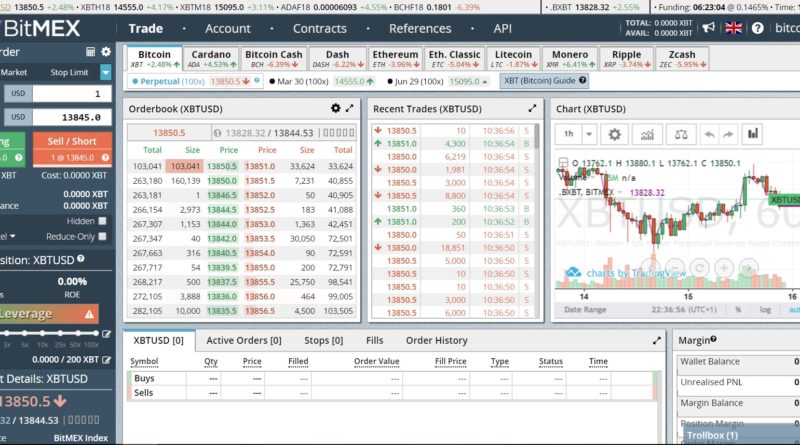800x445 pixels.
Task: Open Orderbook settings gear
Action: click(x=335, y=108)
